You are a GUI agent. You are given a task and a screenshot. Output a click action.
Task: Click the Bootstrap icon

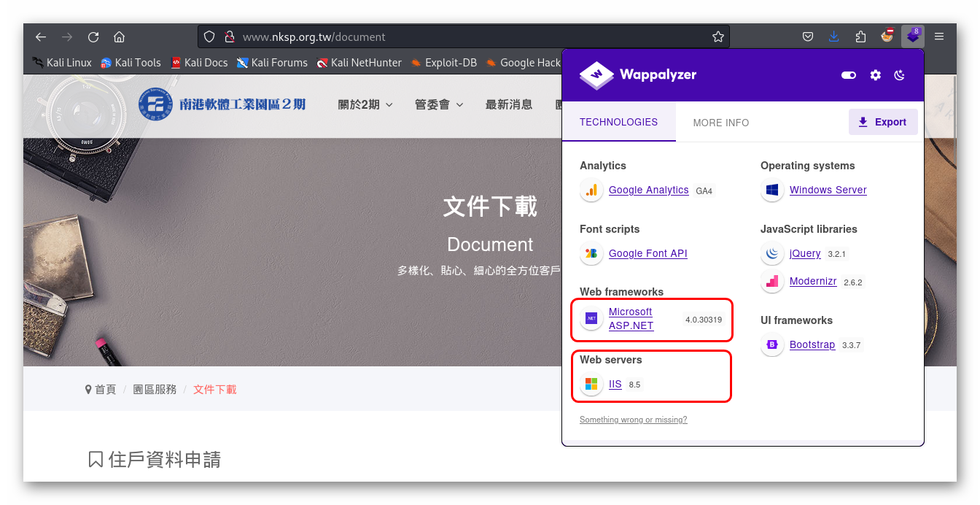(x=772, y=344)
